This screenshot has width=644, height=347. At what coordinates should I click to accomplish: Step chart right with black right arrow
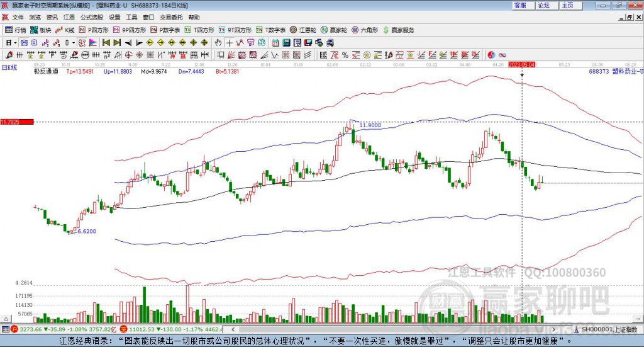point(139,43)
